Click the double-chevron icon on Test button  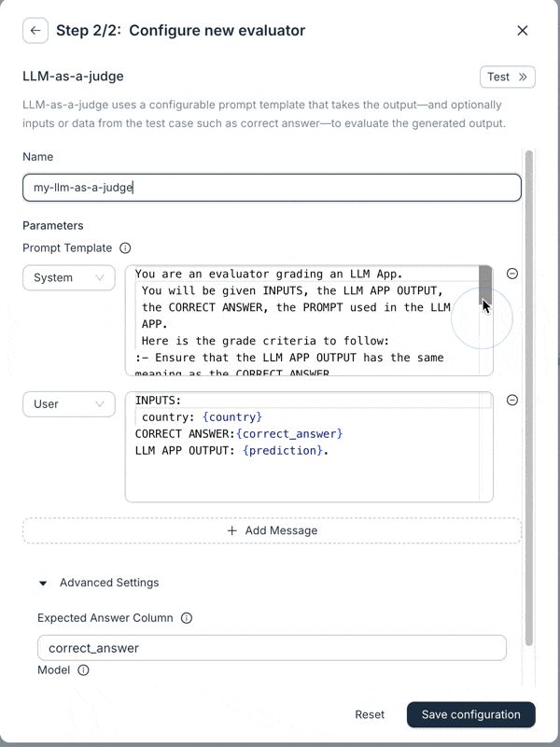[522, 78]
